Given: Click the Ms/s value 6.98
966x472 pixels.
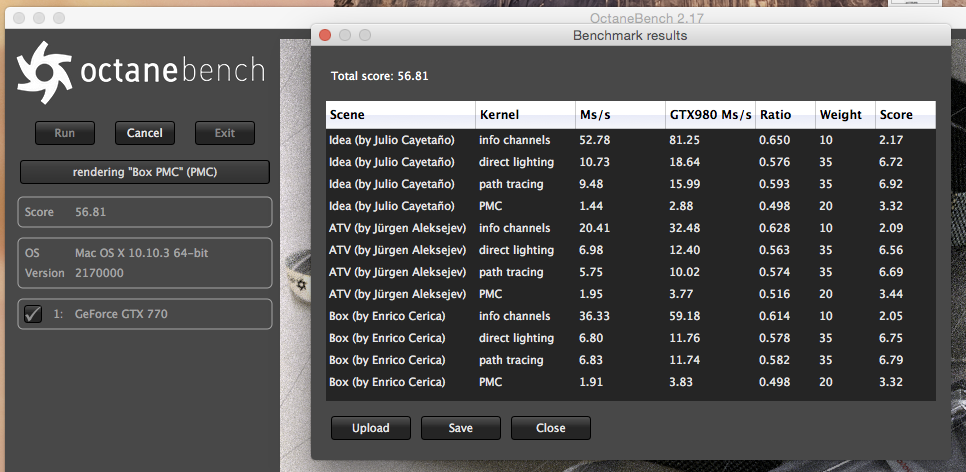Looking at the screenshot, I should 591,250.
